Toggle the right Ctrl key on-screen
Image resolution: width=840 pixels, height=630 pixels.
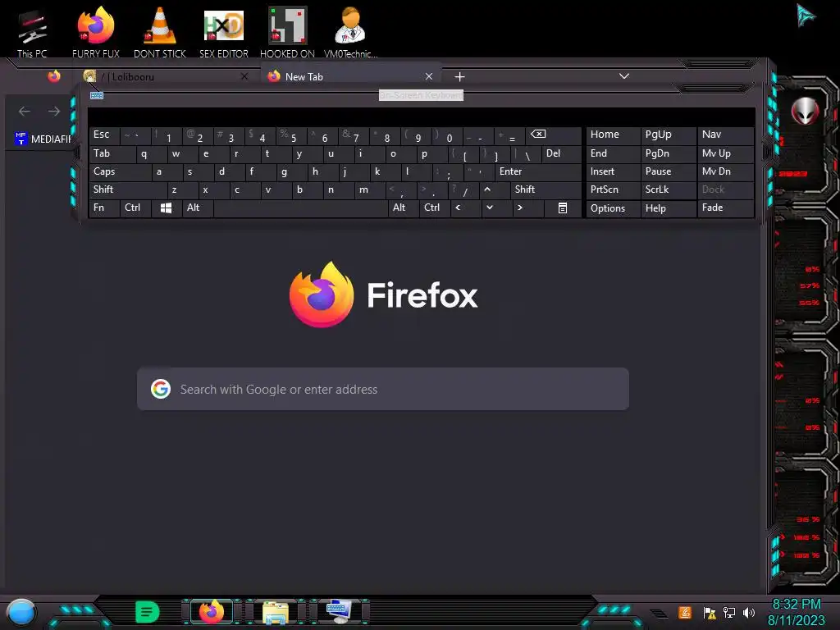tap(435, 208)
